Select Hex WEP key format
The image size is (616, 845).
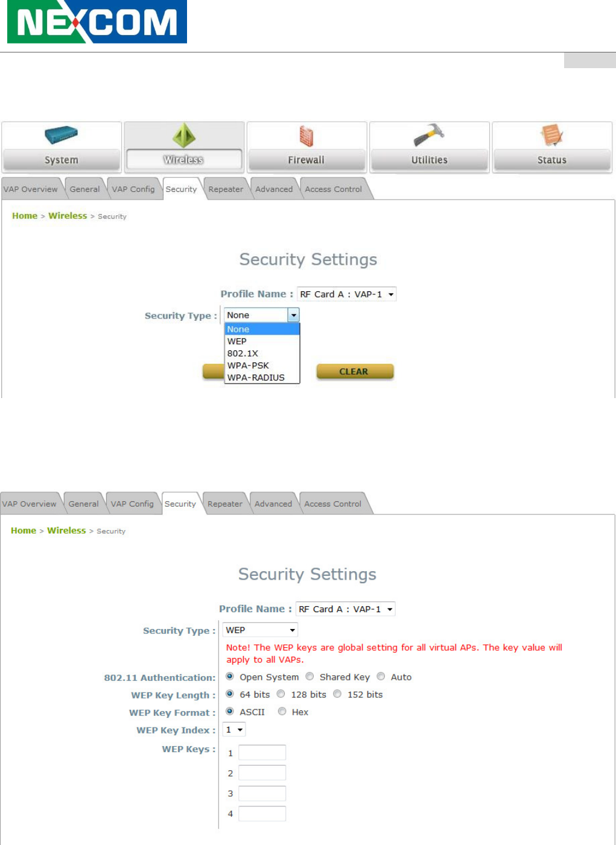tap(282, 712)
